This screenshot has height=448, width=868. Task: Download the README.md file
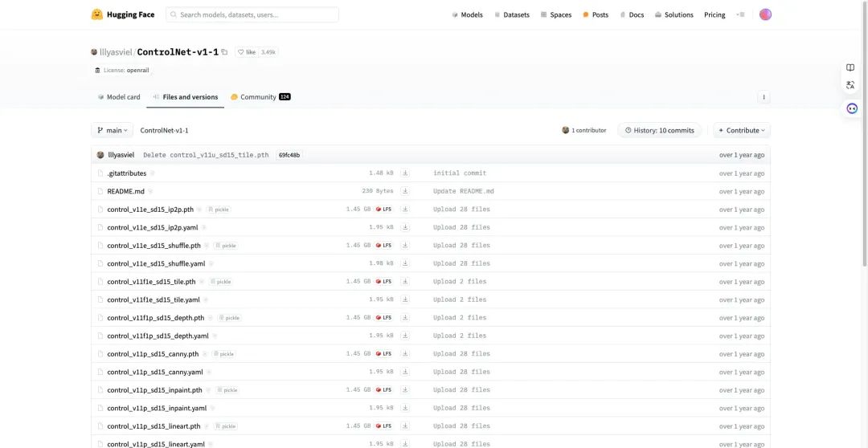[405, 191]
